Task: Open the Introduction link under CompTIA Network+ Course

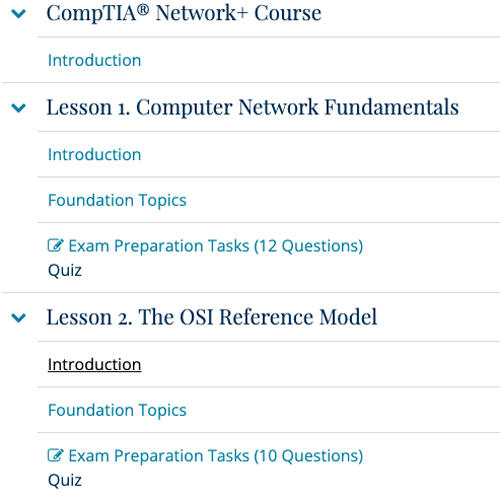Action: tap(94, 60)
